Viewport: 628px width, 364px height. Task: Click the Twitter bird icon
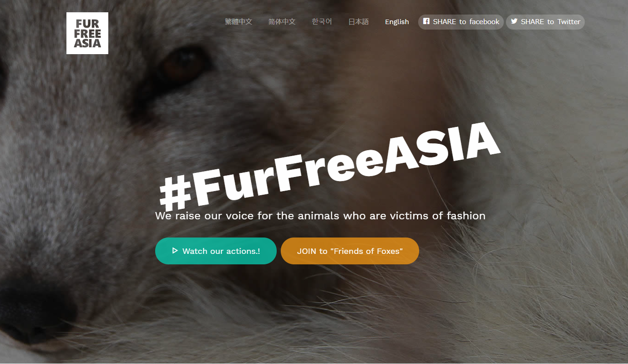[514, 21]
